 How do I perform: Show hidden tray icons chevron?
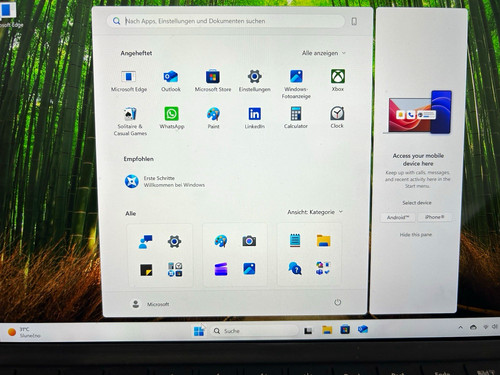point(460,327)
